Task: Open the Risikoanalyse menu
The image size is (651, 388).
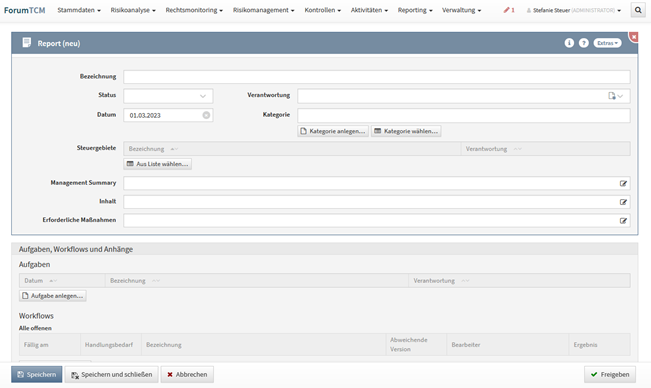Action: pyautogui.click(x=133, y=10)
